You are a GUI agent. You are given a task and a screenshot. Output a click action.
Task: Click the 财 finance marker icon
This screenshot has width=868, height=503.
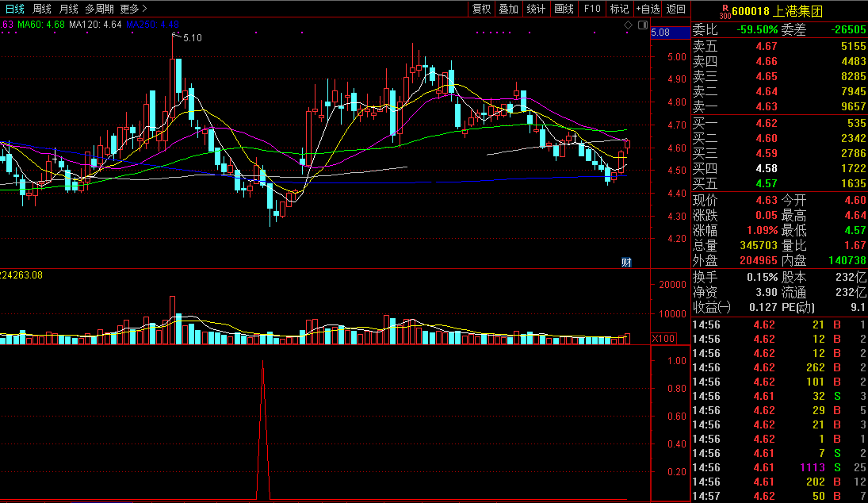(627, 262)
